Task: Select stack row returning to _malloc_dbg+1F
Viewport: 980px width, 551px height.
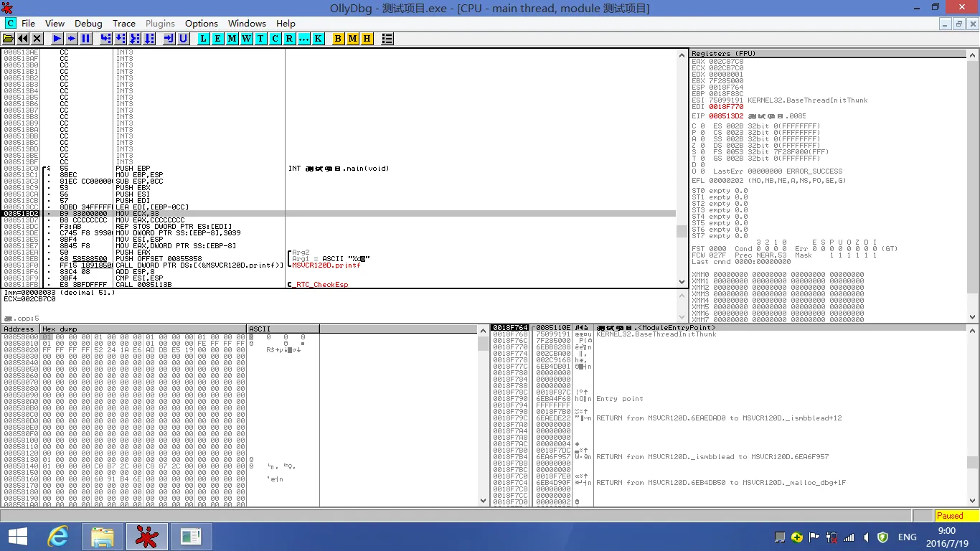Action: (x=729, y=483)
